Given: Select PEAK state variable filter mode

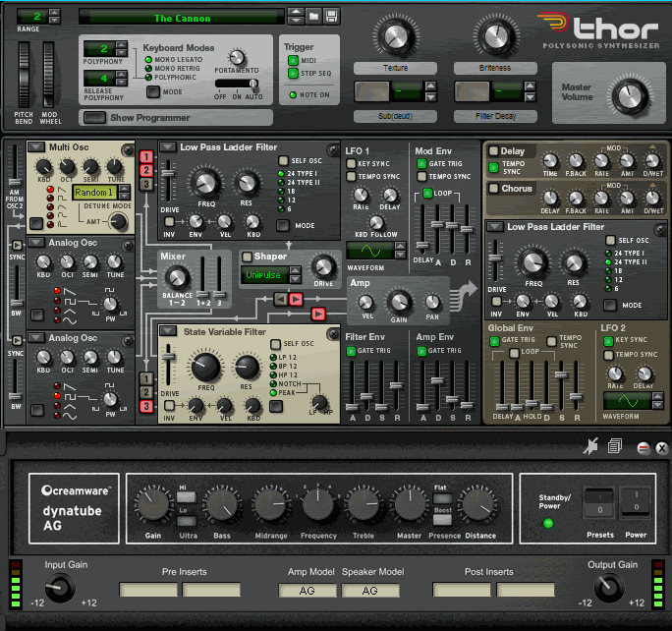Looking at the screenshot, I should [x=273, y=393].
